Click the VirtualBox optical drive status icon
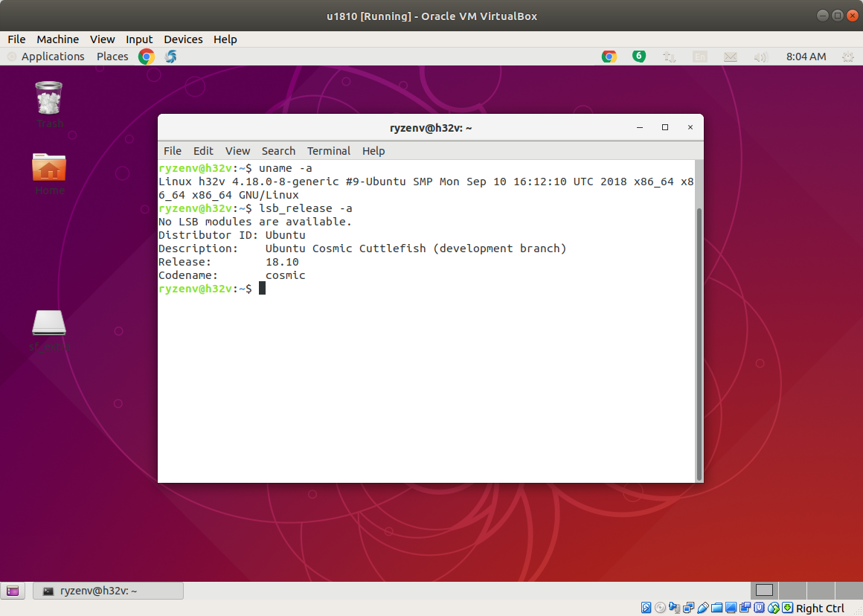Viewport: 863px width, 616px height. point(661,608)
